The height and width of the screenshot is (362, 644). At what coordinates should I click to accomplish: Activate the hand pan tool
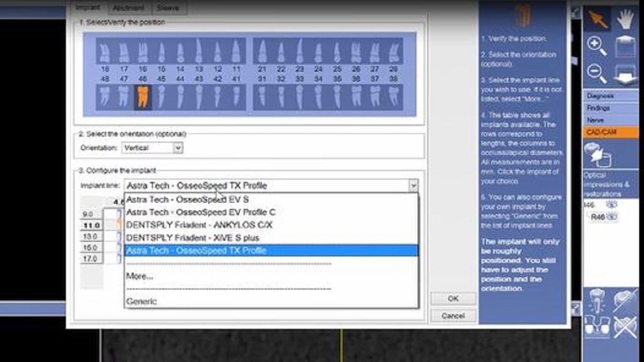(625, 19)
